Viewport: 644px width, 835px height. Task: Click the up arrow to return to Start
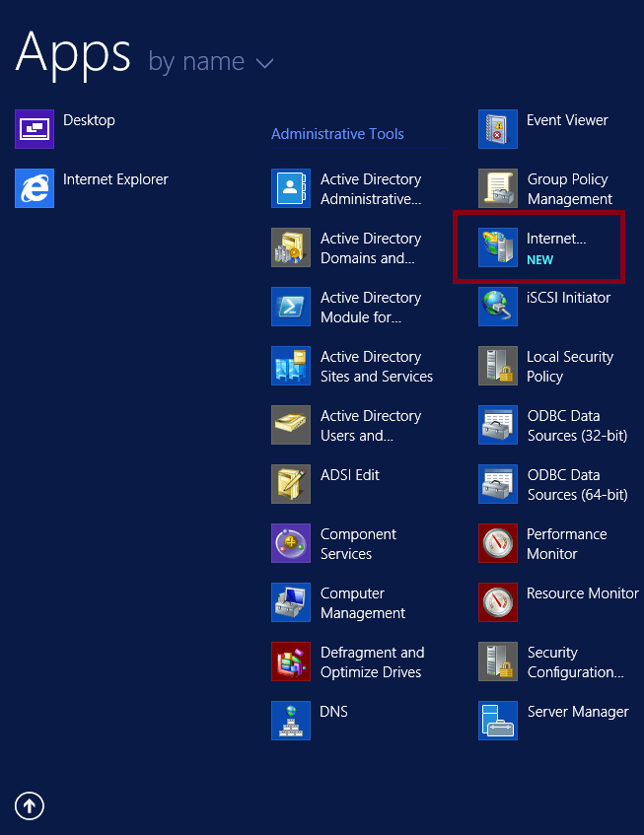coord(30,805)
